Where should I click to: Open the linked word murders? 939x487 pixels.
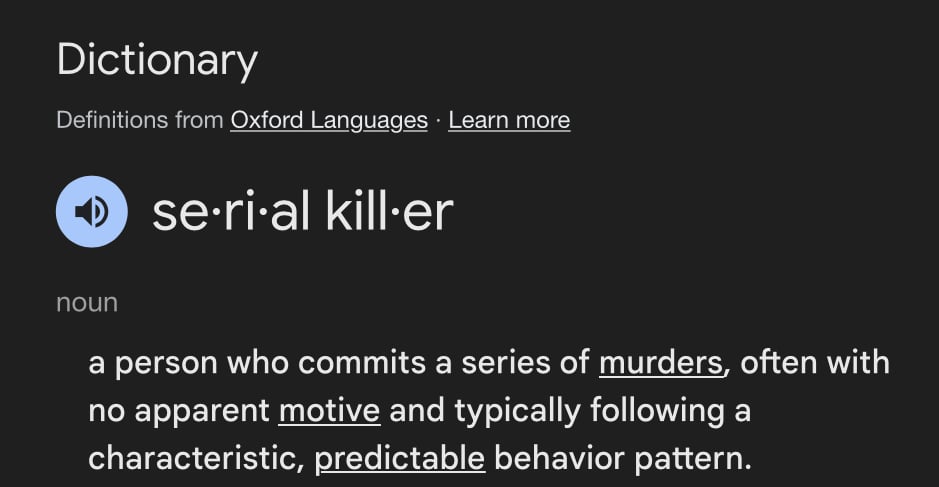point(661,363)
